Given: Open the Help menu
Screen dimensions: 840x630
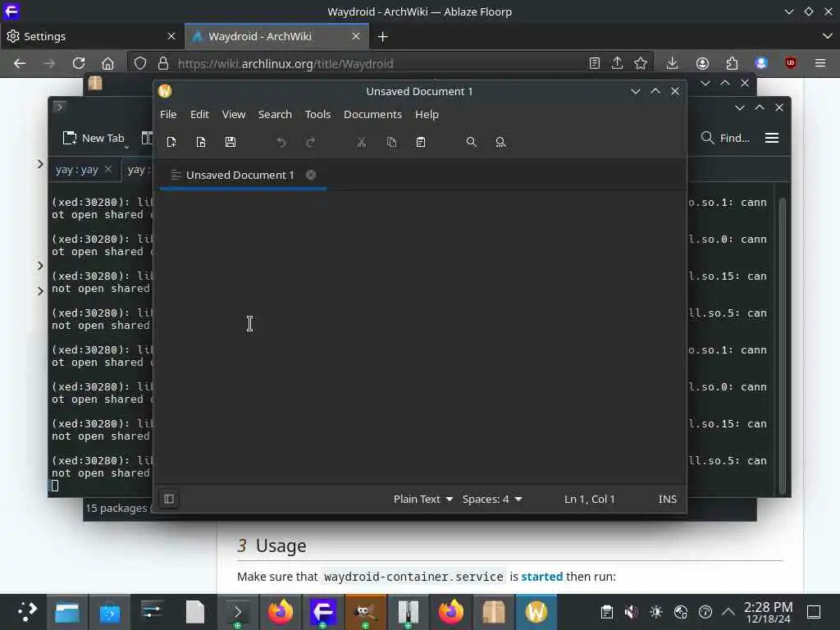Looking at the screenshot, I should pos(427,114).
